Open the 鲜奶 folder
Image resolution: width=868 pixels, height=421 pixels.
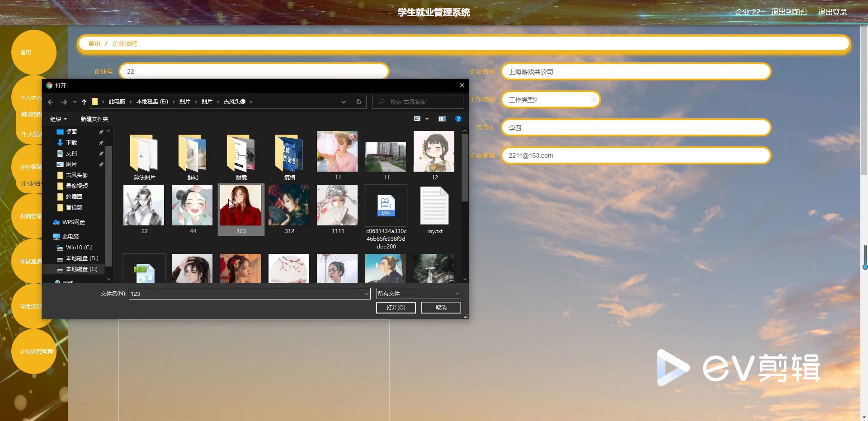193,156
